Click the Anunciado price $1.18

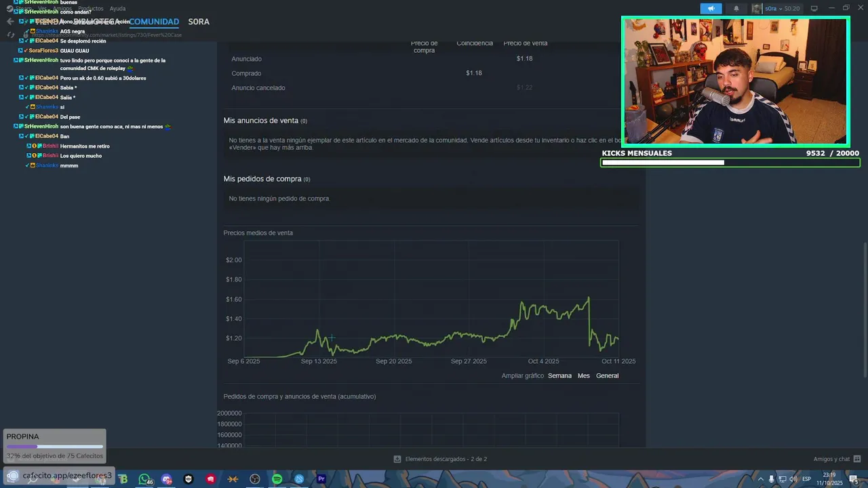(x=524, y=59)
